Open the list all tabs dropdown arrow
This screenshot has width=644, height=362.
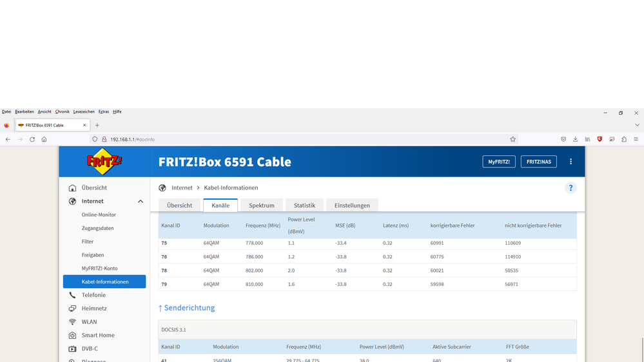point(637,125)
